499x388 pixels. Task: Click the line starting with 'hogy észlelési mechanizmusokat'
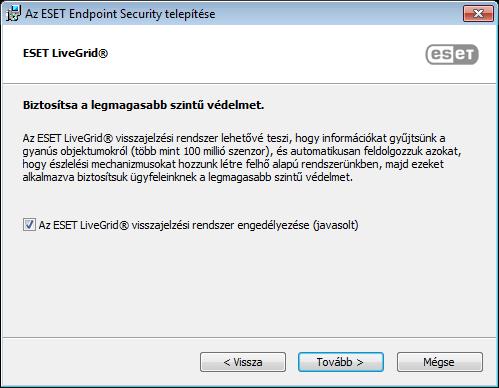pyautogui.click(x=233, y=164)
